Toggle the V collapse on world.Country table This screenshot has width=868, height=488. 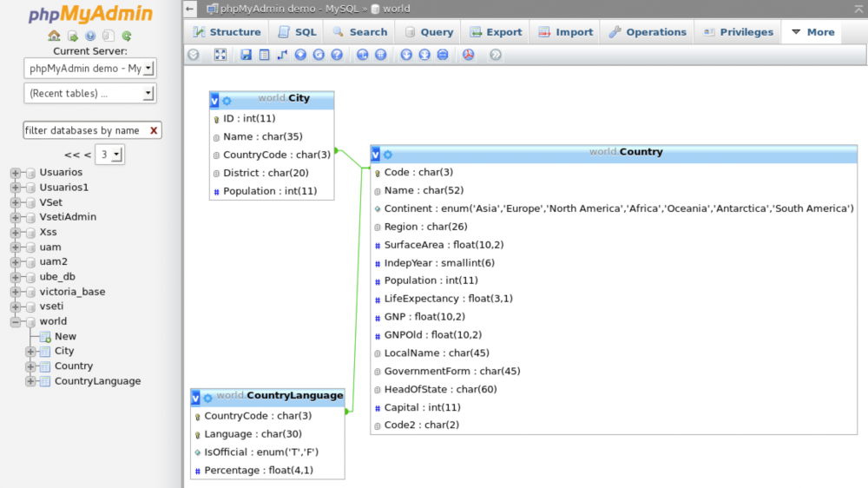pyautogui.click(x=376, y=154)
